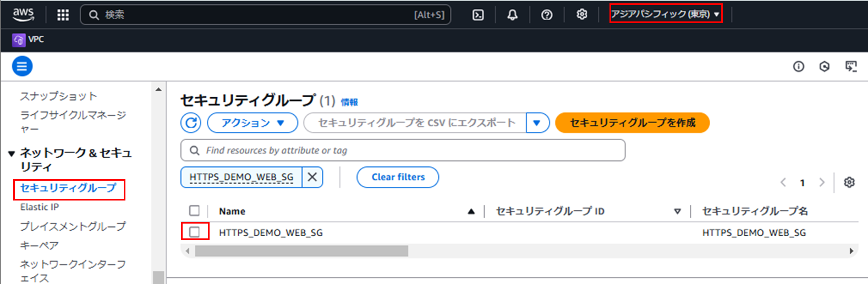Open the Asia Pacific (Tokyo) region dropdown
The image size is (868, 284).
coord(666,14)
